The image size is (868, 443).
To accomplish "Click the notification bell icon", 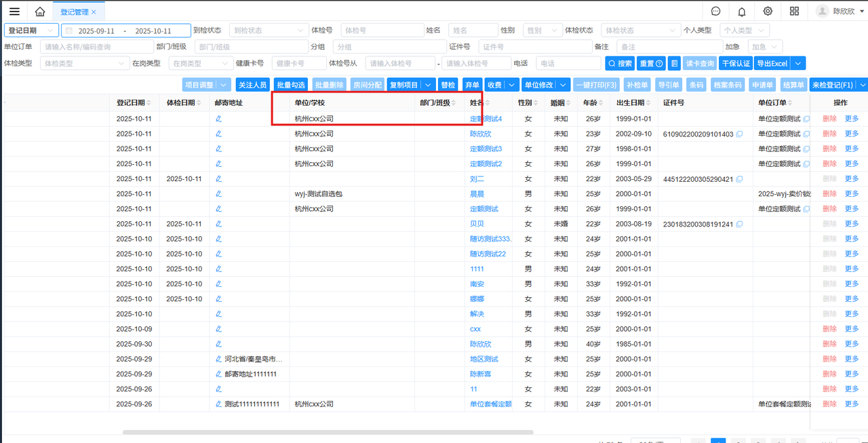I will coord(742,12).
